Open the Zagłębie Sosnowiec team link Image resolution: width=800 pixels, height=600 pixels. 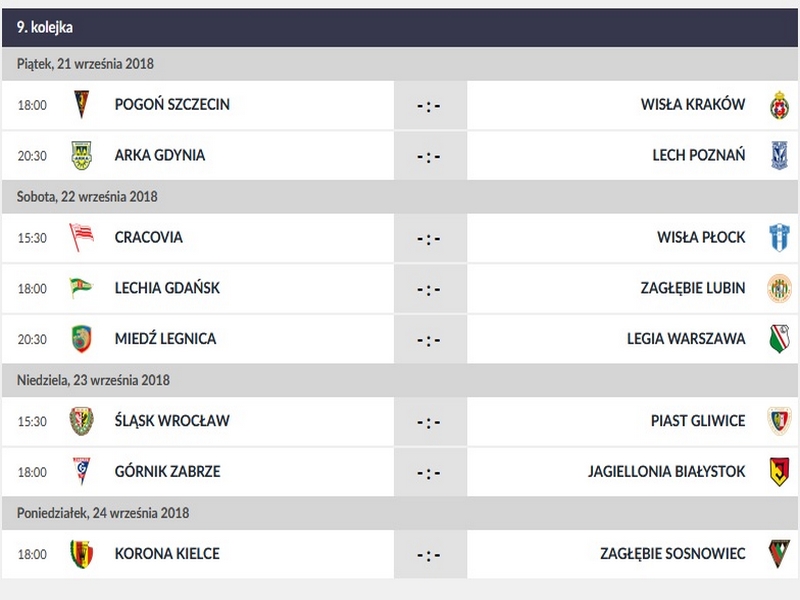pos(673,554)
